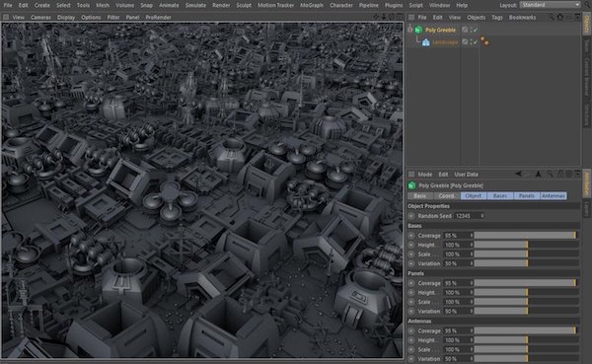Select the Poly Greeble object in tree
The height and width of the screenshot is (364, 592).
coord(440,30)
